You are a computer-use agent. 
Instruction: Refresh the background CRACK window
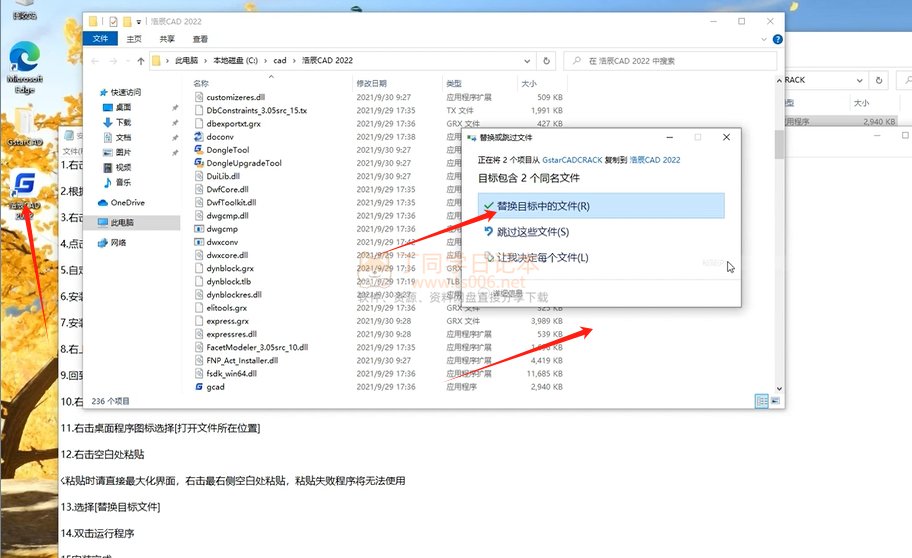(879, 80)
